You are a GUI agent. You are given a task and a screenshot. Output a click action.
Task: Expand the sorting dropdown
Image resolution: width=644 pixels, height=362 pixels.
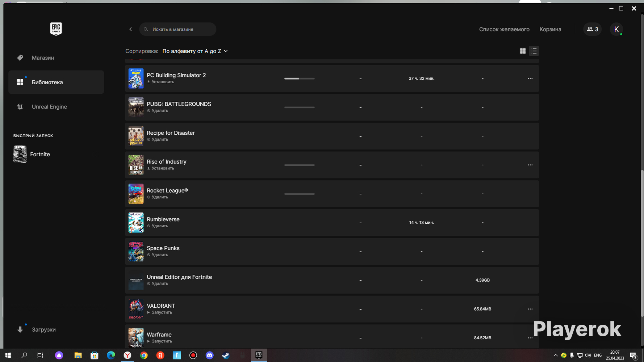point(195,51)
